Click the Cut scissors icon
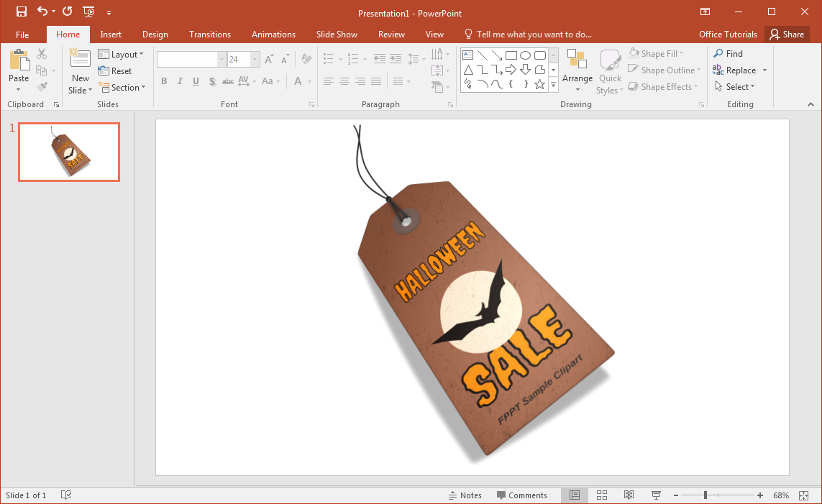Viewport: 822px width, 504px height. pos(42,54)
